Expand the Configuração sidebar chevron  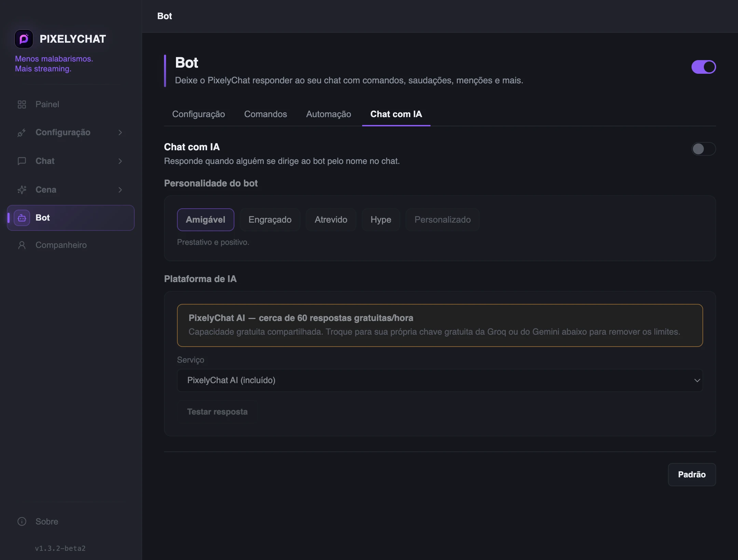[x=120, y=132]
